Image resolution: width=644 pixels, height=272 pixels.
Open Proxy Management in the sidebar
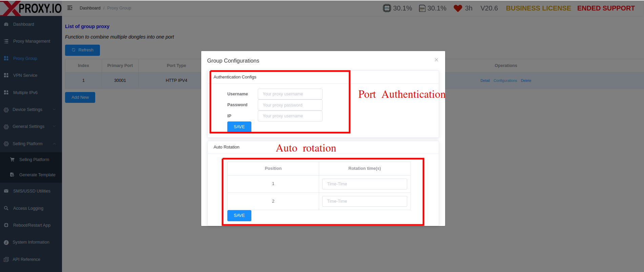click(32, 41)
